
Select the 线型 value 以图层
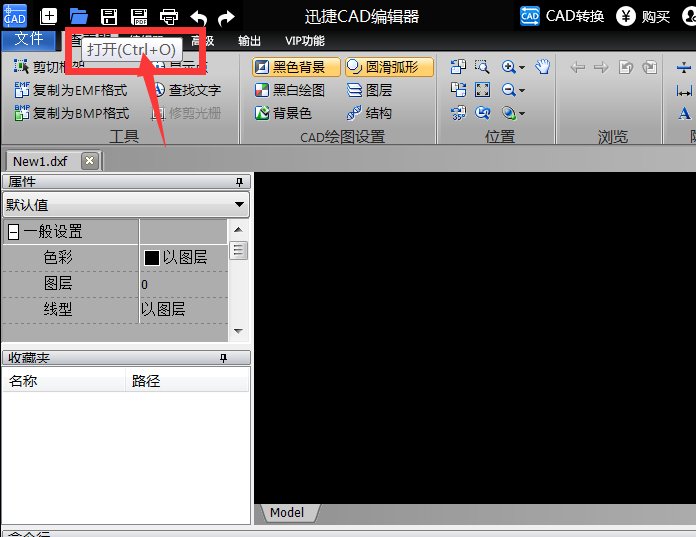click(183, 309)
